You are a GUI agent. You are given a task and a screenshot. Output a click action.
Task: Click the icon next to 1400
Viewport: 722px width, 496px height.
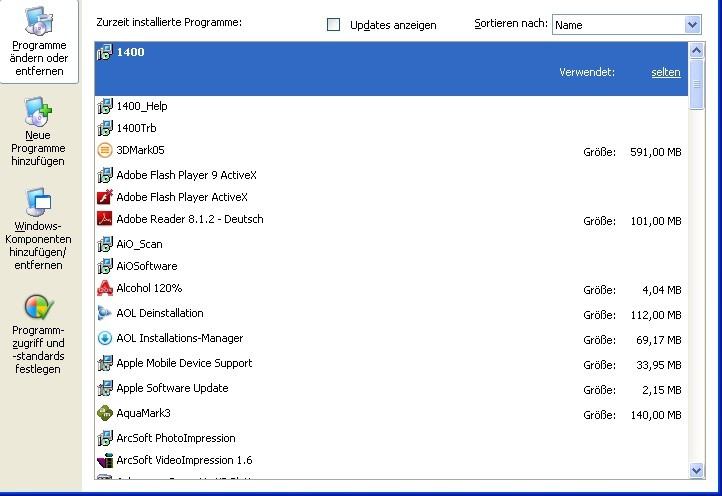[105, 52]
